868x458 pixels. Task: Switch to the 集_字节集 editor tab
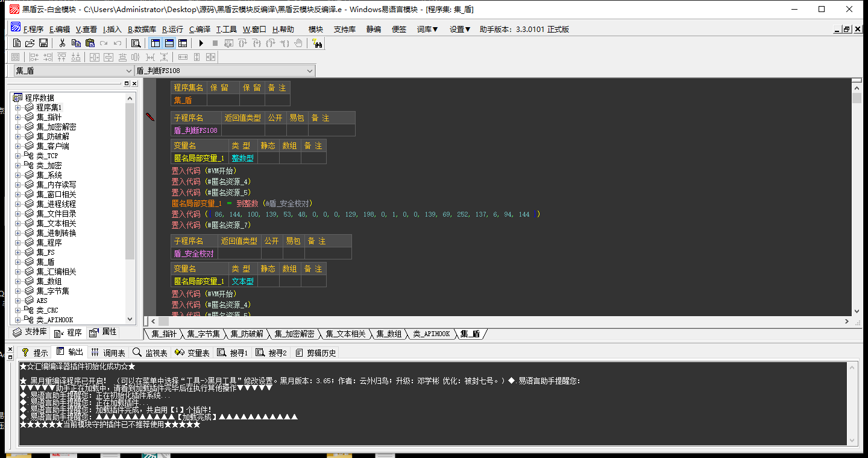coord(203,334)
